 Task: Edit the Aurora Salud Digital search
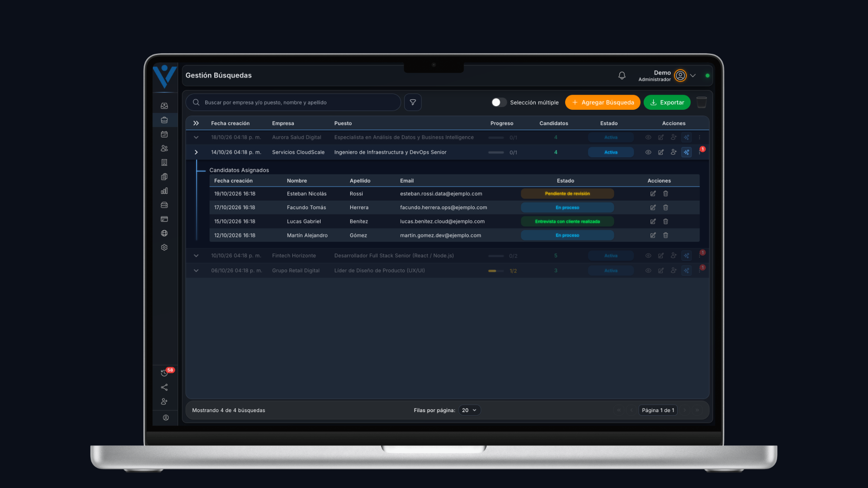[x=661, y=137]
